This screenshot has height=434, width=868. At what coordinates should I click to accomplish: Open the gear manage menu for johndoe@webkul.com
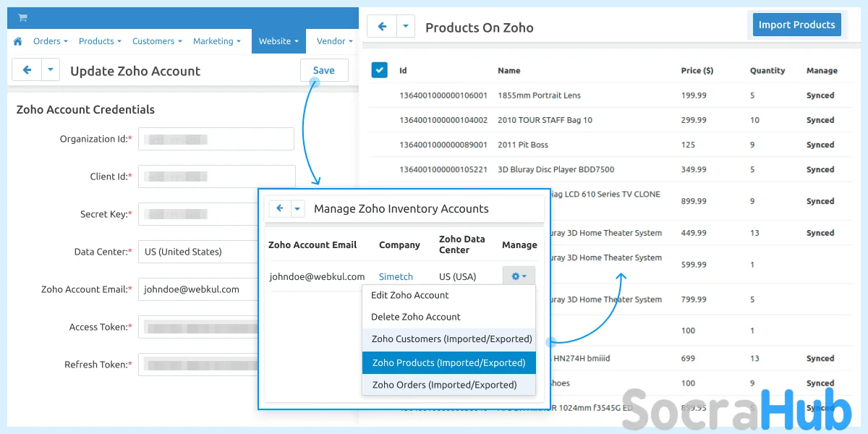(x=519, y=276)
